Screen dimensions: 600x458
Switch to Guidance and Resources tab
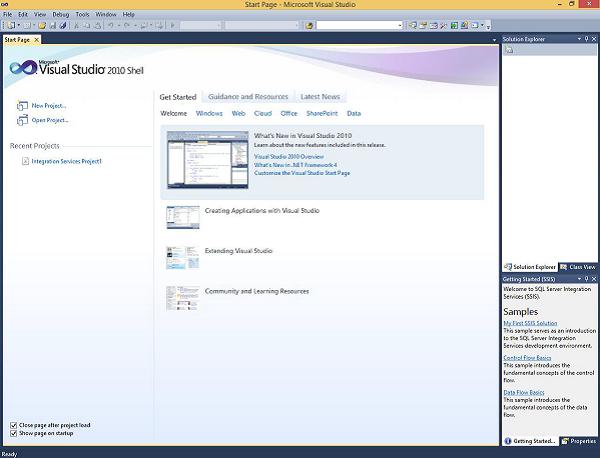click(x=248, y=97)
